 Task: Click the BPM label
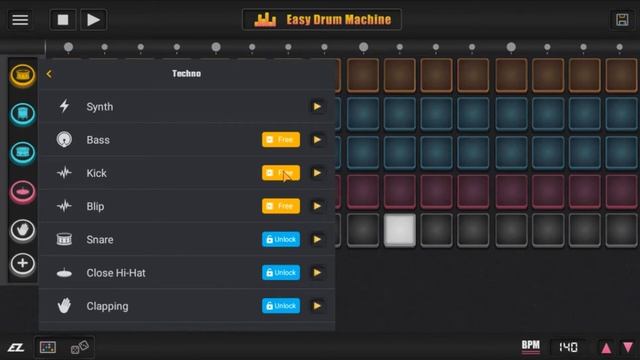tap(531, 346)
